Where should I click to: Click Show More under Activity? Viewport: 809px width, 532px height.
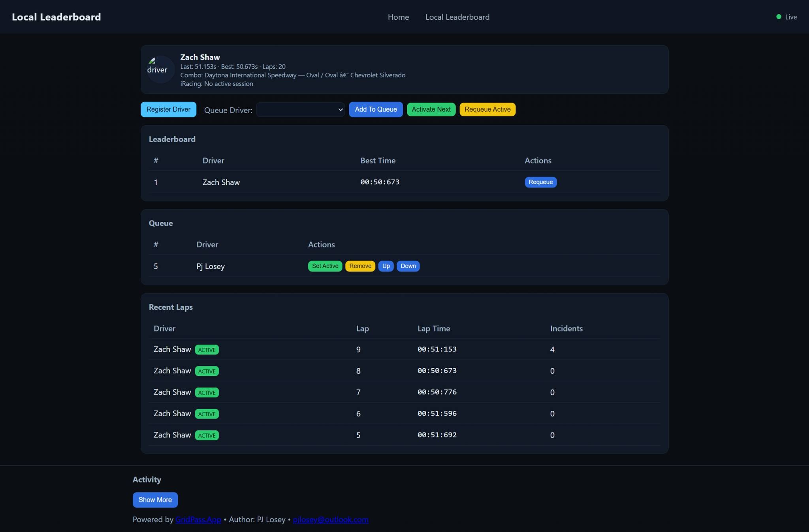155,500
